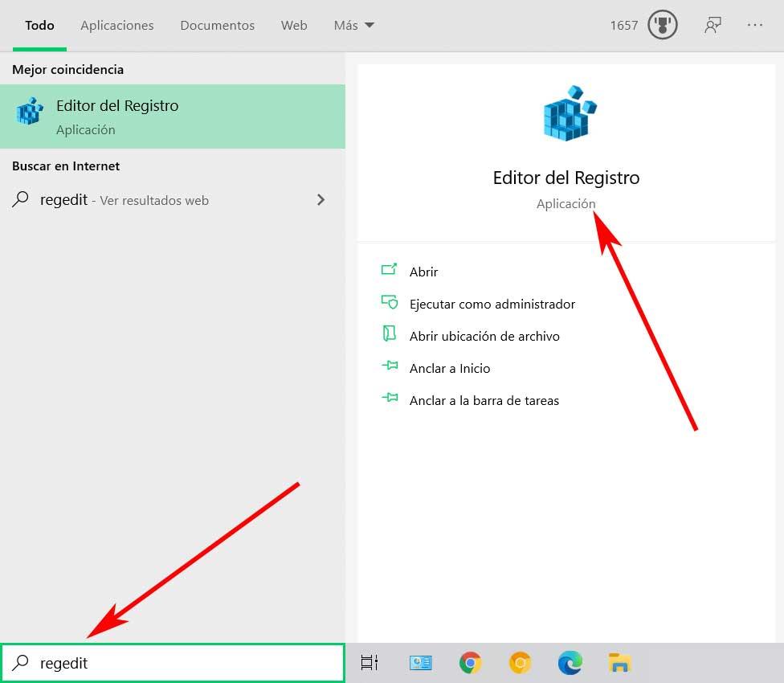Click the Abrir open-window icon

389,269
